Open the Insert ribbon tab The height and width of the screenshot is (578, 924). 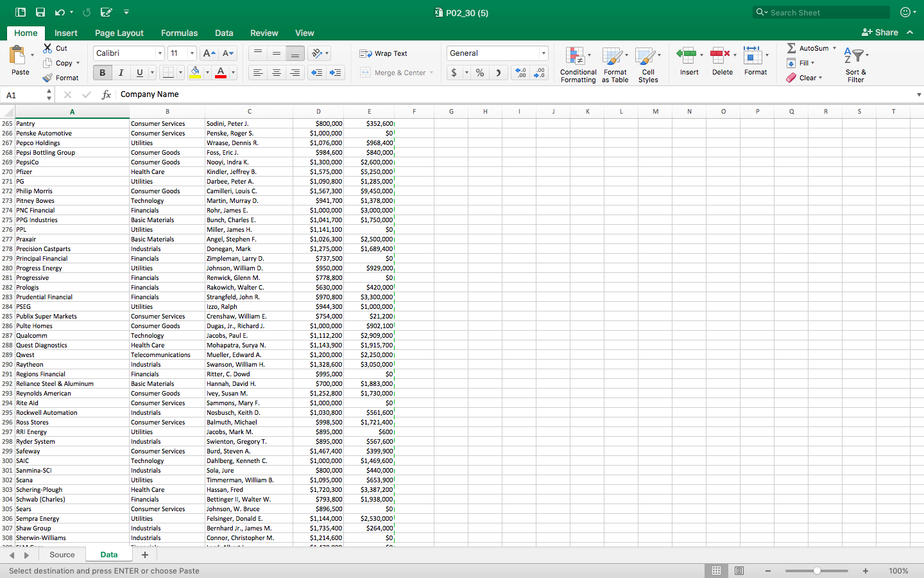(65, 33)
